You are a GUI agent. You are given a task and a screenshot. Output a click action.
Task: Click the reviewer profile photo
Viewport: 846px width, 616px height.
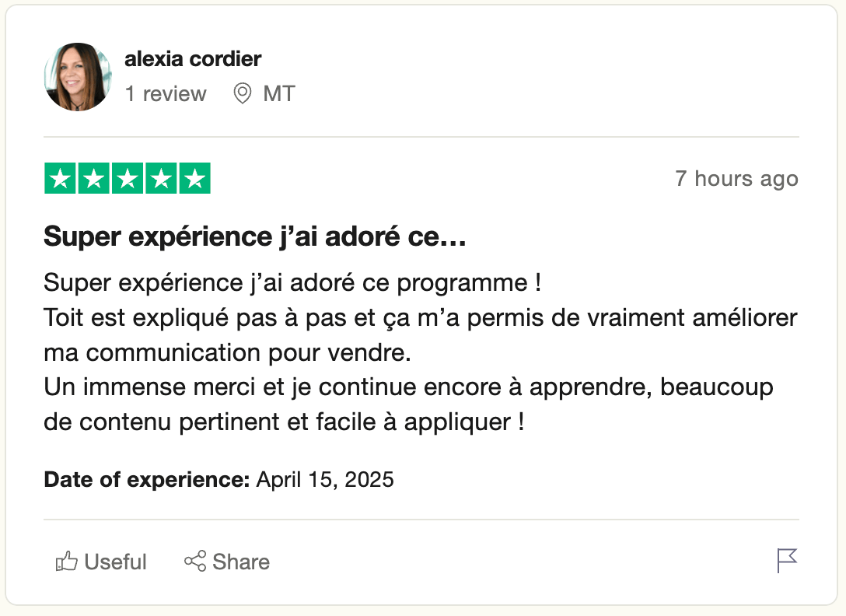point(79,77)
